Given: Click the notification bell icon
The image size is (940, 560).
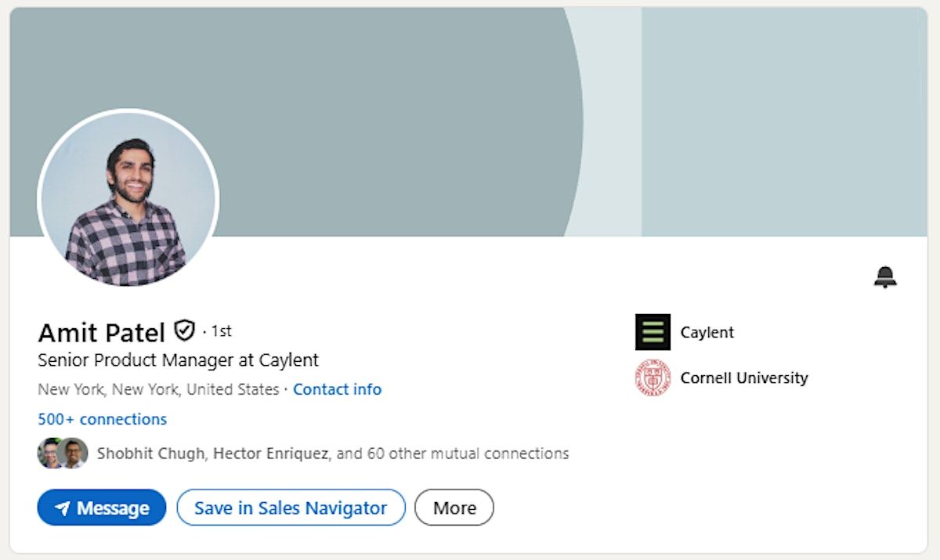Looking at the screenshot, I should click(x=885, y=276).
